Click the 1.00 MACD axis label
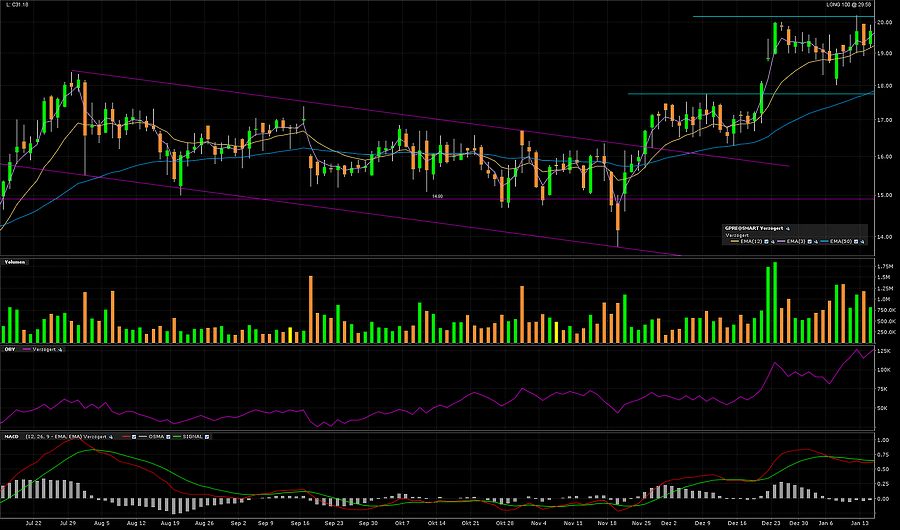 pyautogui.click(x=883, y=440)
